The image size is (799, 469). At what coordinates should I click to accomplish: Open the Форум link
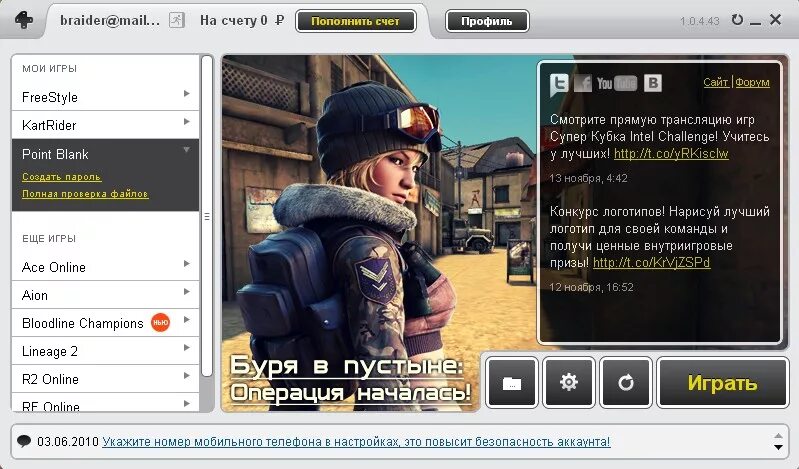coord(752,82)
